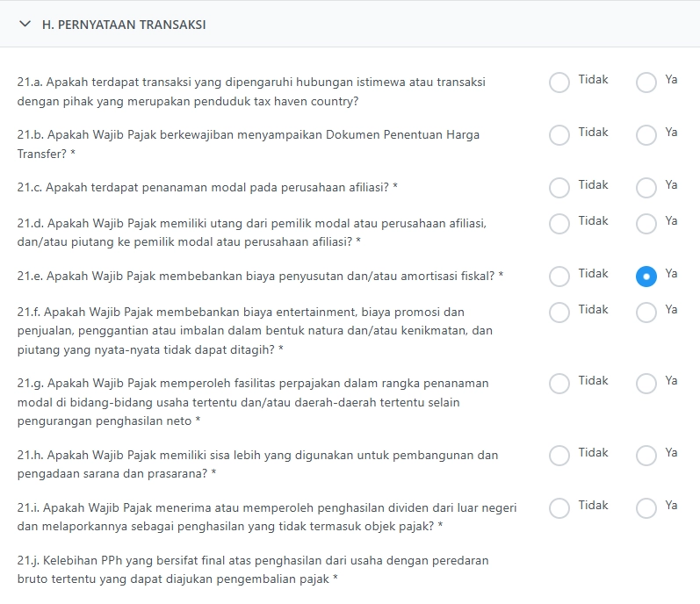This screenshot has height=604, width=700.
Task: Choose Ya for 21.h sisa lebih
Action: 646,456
